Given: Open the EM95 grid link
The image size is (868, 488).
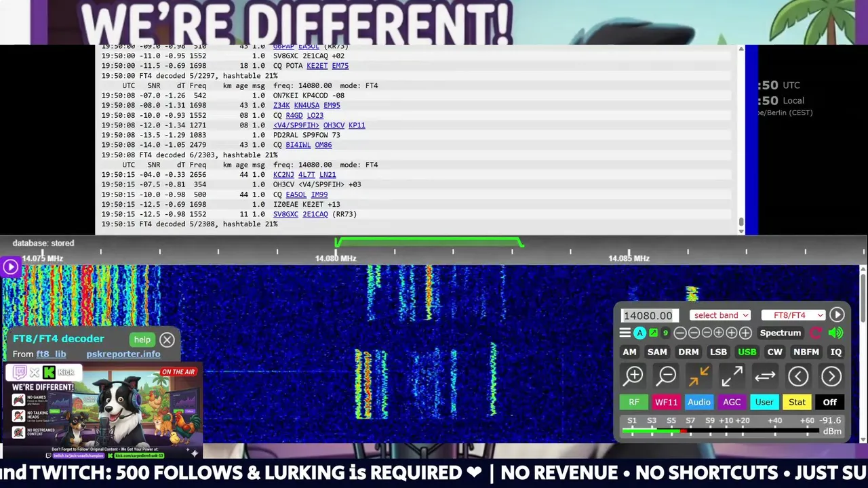Looking at the screenshot, I should pyautogui.click(x=332, y=105).
